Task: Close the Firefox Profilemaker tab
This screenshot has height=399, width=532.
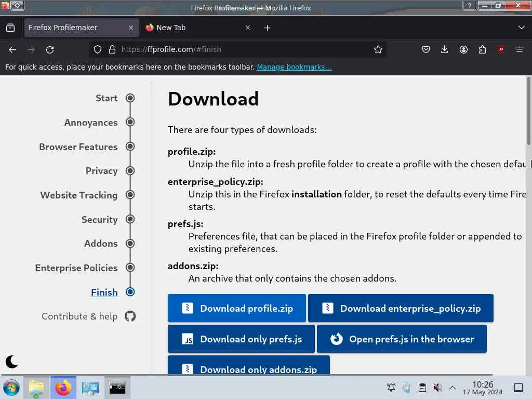Action: click(x=131, y=28)
